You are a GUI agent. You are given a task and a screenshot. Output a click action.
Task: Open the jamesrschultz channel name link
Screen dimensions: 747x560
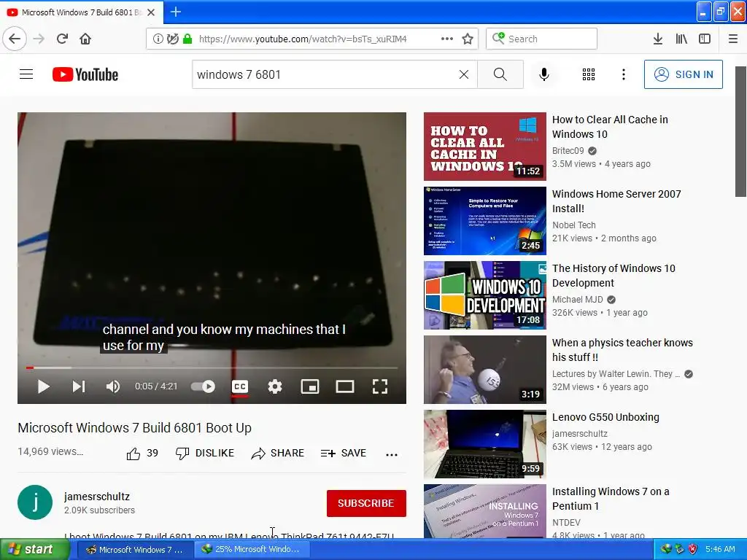[x=97, y=497]
